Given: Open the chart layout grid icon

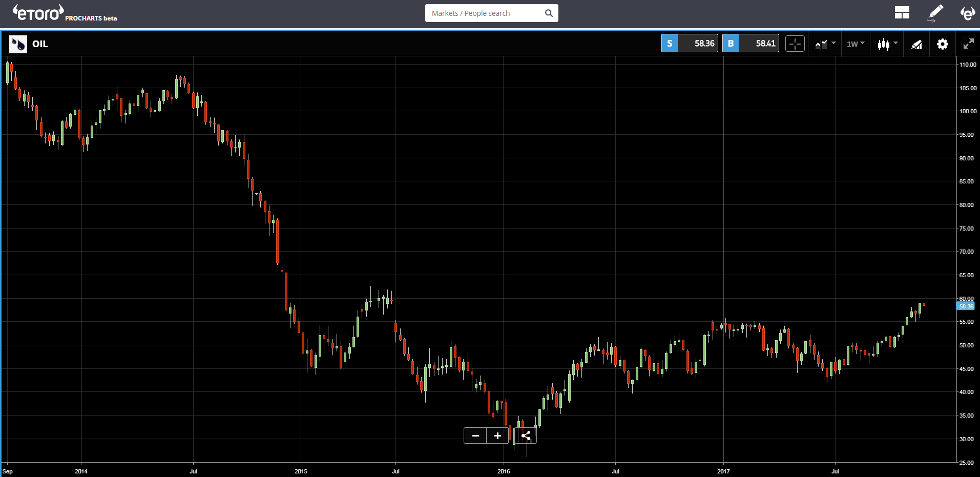Looking at the screenshot, I should click(x=902, y=13).
